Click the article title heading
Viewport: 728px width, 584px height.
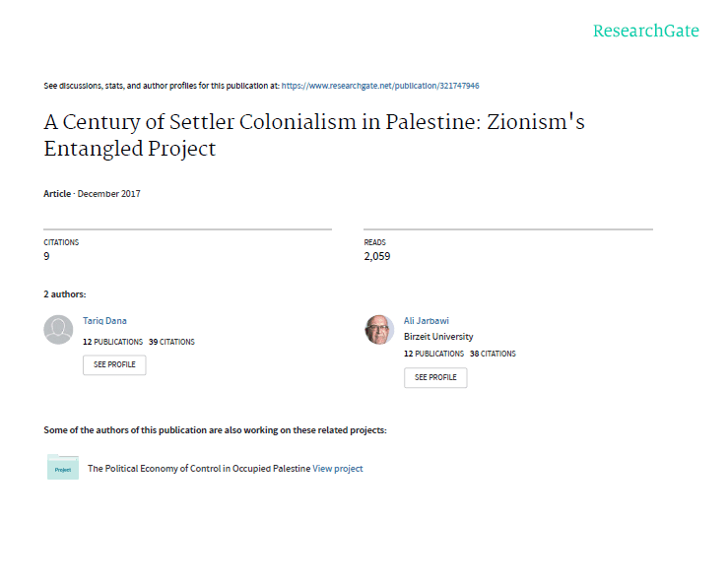315,136
